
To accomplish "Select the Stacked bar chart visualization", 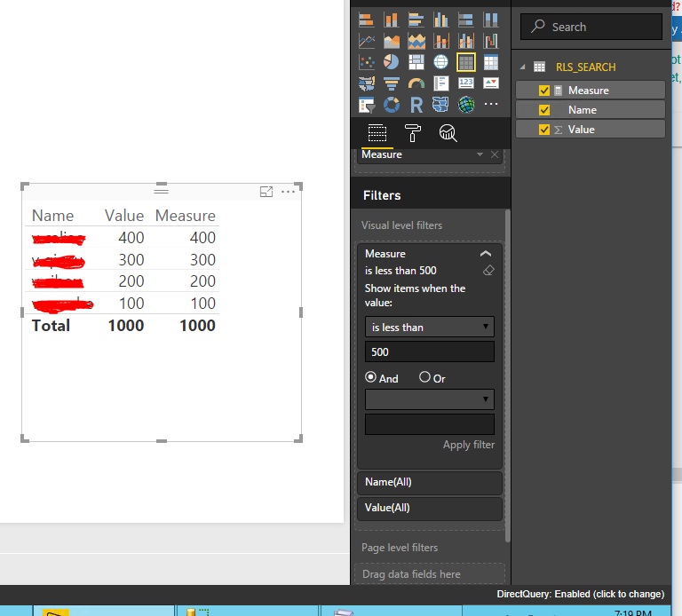I will (x=366, y=20).
